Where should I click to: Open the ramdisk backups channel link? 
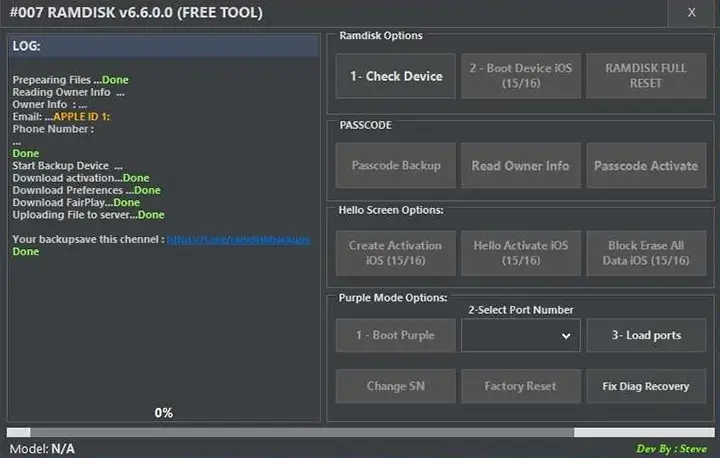(238, 240)
